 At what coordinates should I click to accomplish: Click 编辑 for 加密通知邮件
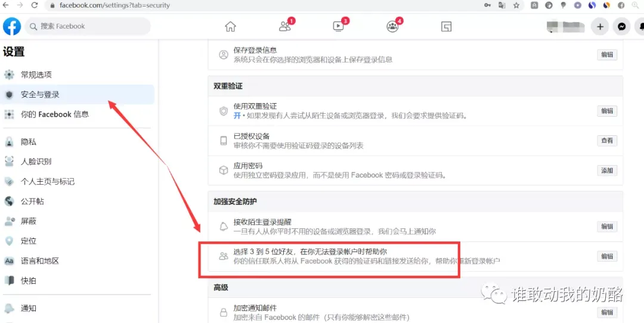tap(607, 312)
